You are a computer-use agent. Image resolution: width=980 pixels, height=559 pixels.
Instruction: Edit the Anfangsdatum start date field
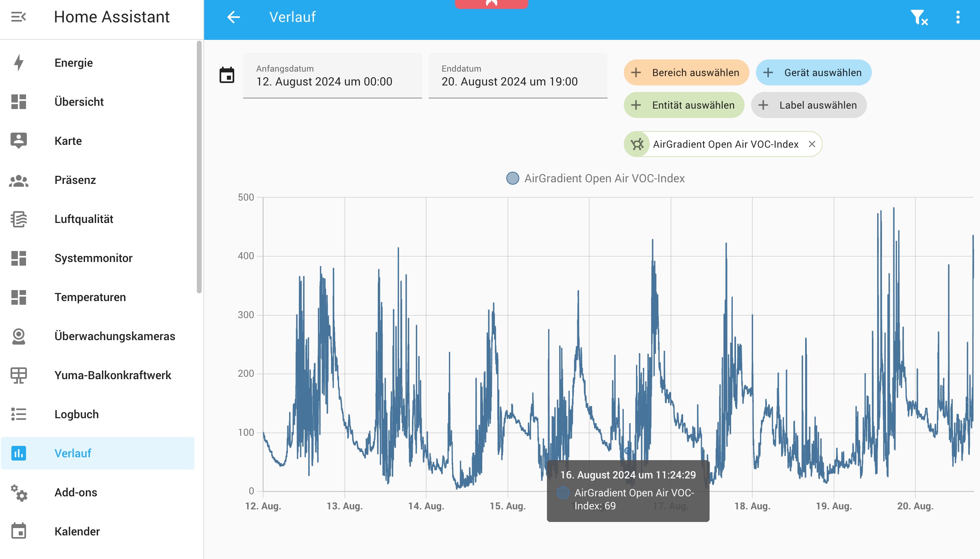click(x=332, y=76)
